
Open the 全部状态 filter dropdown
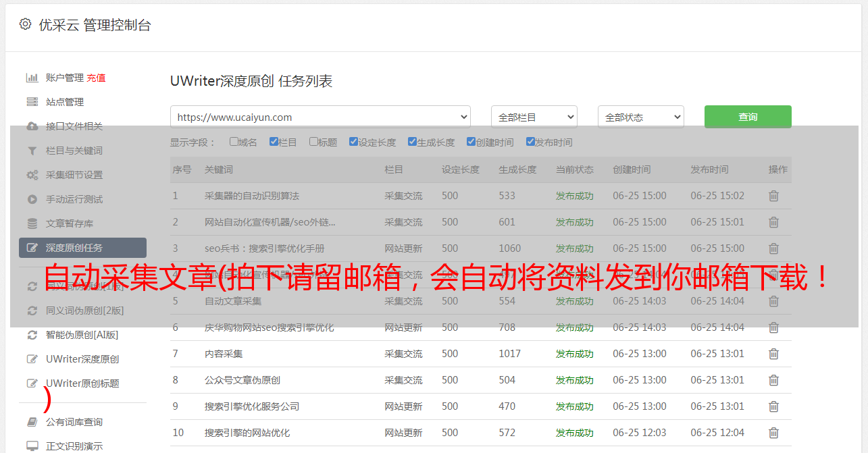click(x=640, y=117)
